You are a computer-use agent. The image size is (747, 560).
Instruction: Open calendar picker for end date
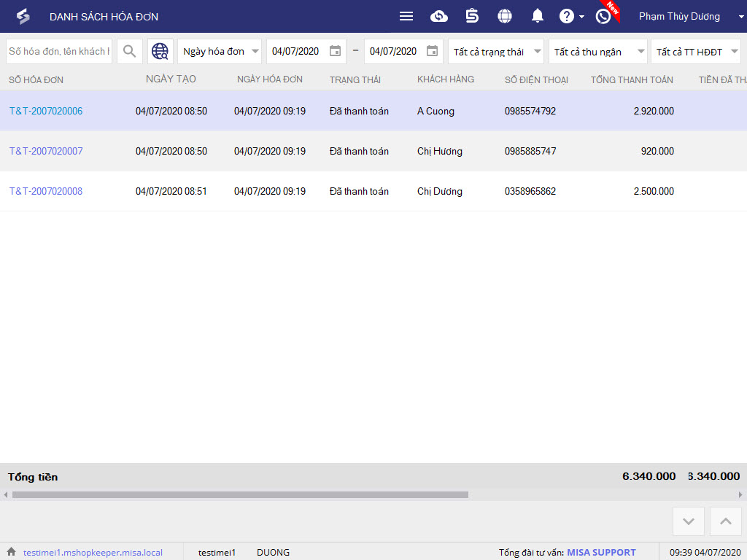coord(432,51)
